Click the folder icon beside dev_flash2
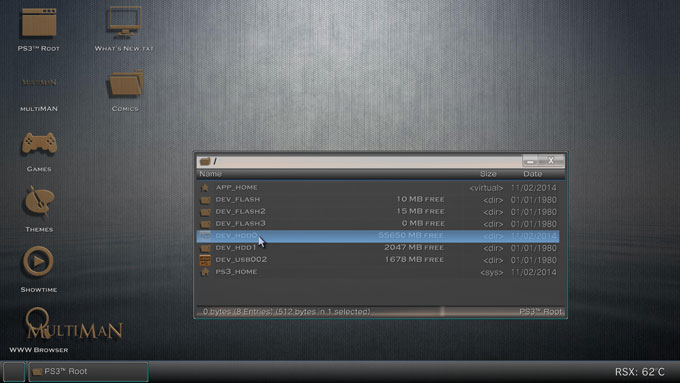Viewport: 680px width, 383px height. (x=205, y=212)
